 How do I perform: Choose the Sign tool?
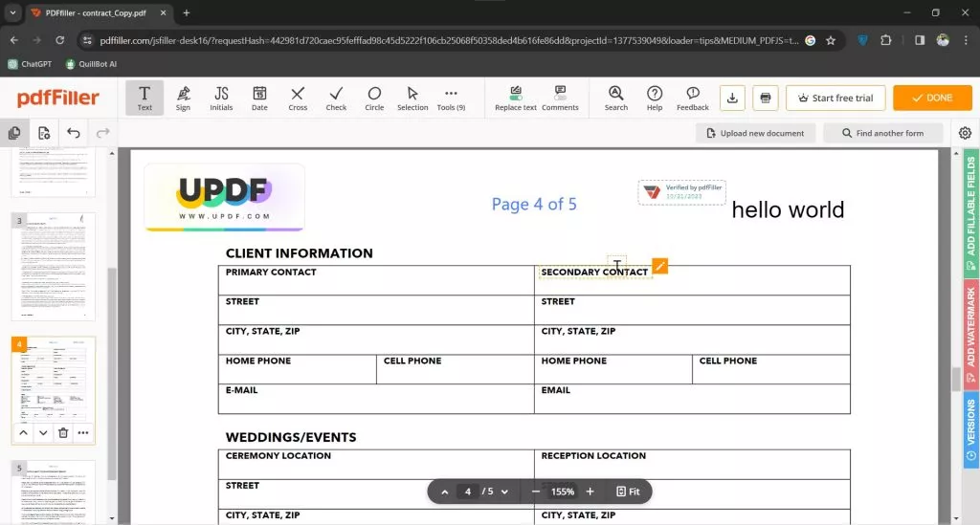tap(183, 98)
